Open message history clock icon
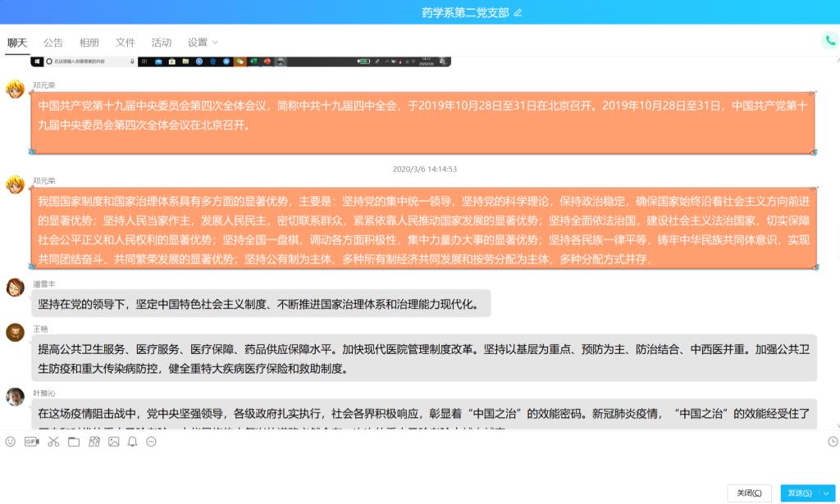Image resolution: width=840 pixels, height=504 pixels. [x=833, y=442]
